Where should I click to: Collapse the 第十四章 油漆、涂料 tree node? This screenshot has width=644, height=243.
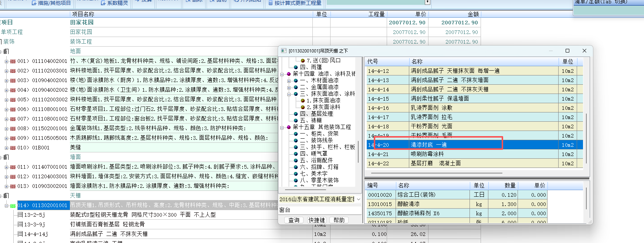(282, 74)
